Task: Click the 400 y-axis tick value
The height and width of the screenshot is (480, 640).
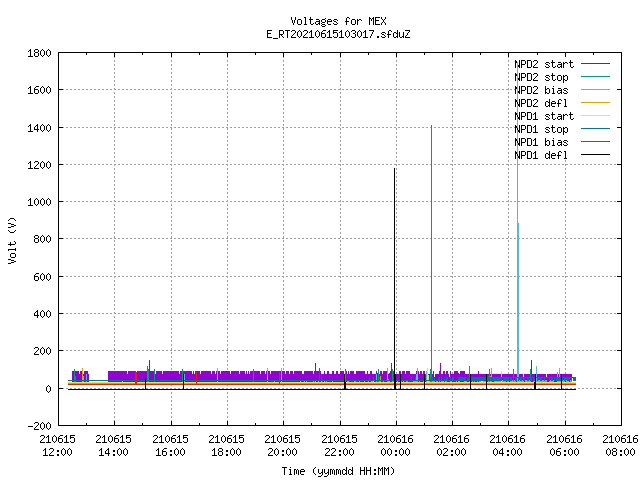Action: 42,314
